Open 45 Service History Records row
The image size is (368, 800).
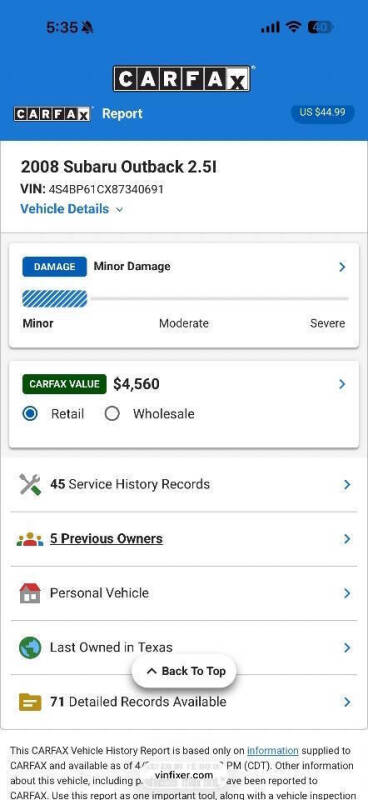tap(184, 484)
